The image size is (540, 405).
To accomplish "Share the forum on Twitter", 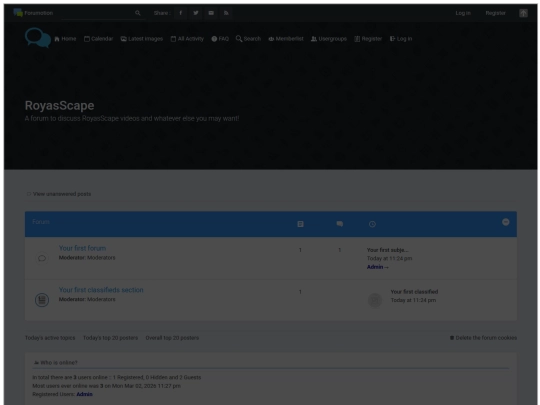I will point(196,13).
